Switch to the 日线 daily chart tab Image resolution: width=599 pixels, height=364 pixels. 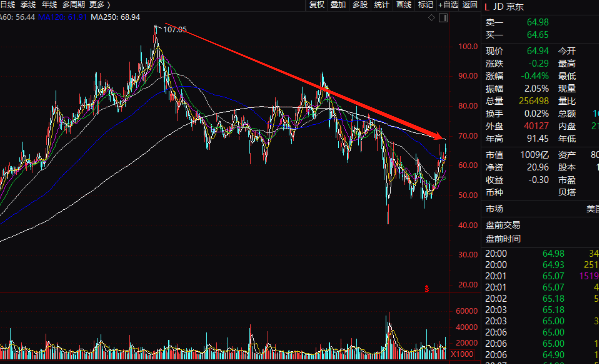[x=7, y=5]
